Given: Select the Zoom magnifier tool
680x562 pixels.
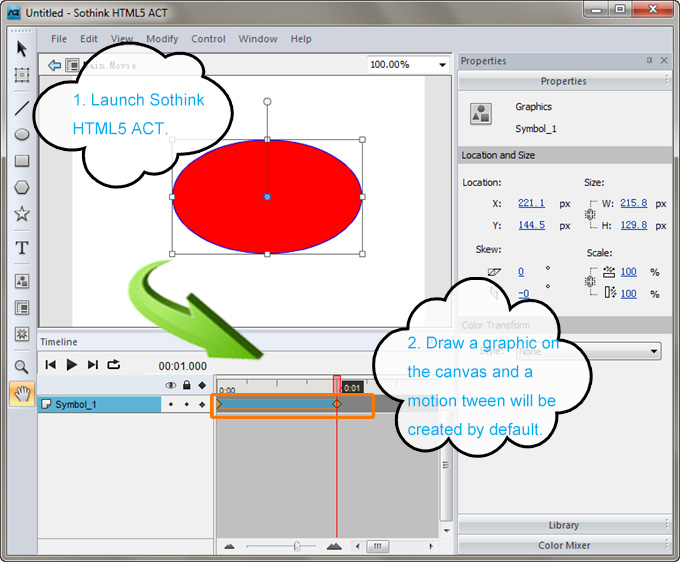Looking at the screenshot, I should [22, 367].
